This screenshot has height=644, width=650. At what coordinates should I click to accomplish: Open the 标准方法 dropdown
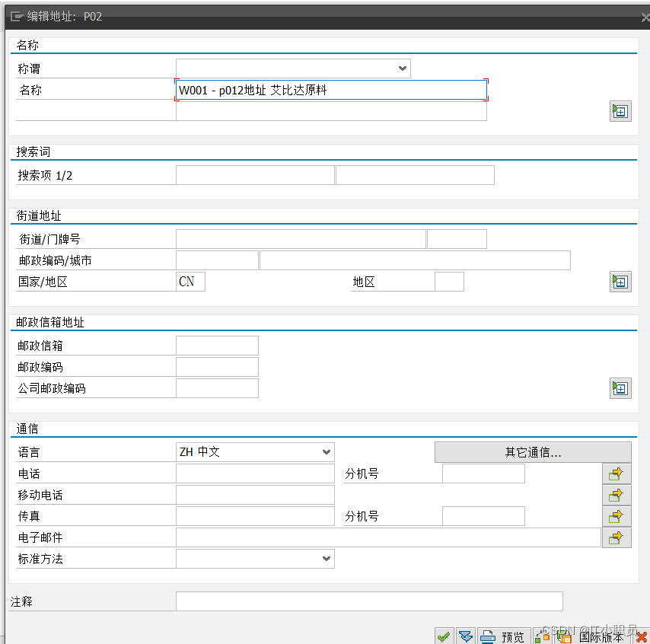[326, 559]
